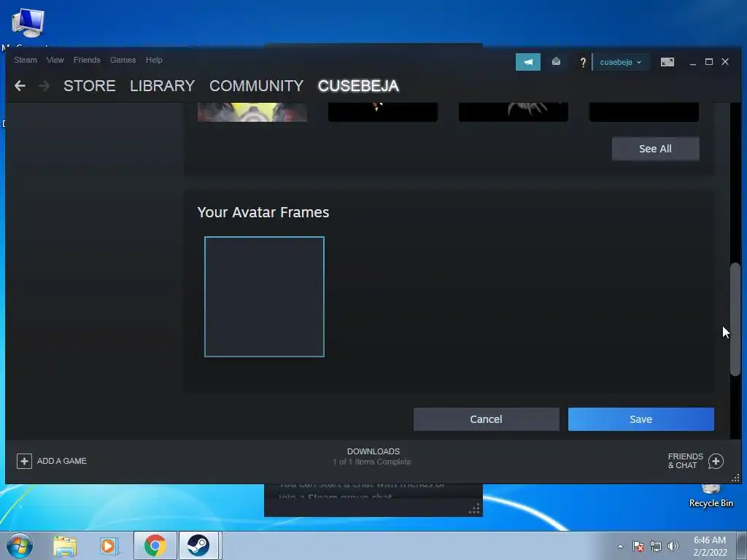747x560 pixels.
Task: Open File Explorer from the taskbar
Action: 65,545
